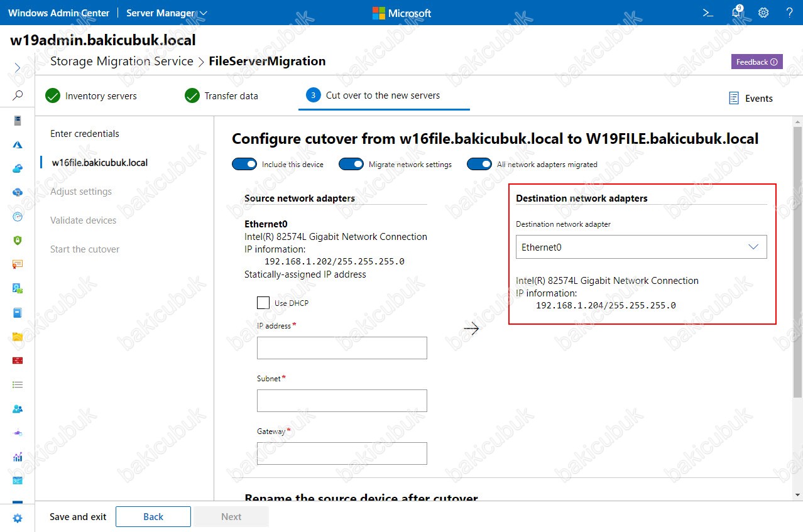Open PowerShell prompt icon in header
This screenshot has height=532, width=803.
click(x=708, y=13)
